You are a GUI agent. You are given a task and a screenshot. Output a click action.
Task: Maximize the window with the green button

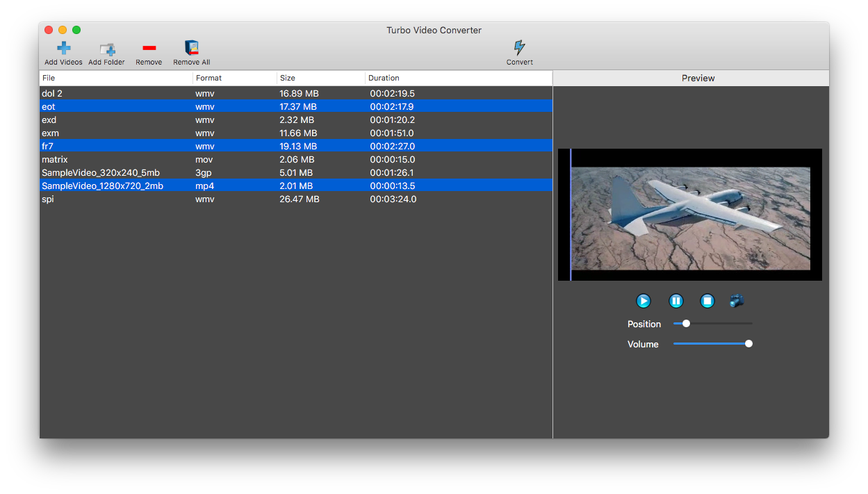point(76,30)
